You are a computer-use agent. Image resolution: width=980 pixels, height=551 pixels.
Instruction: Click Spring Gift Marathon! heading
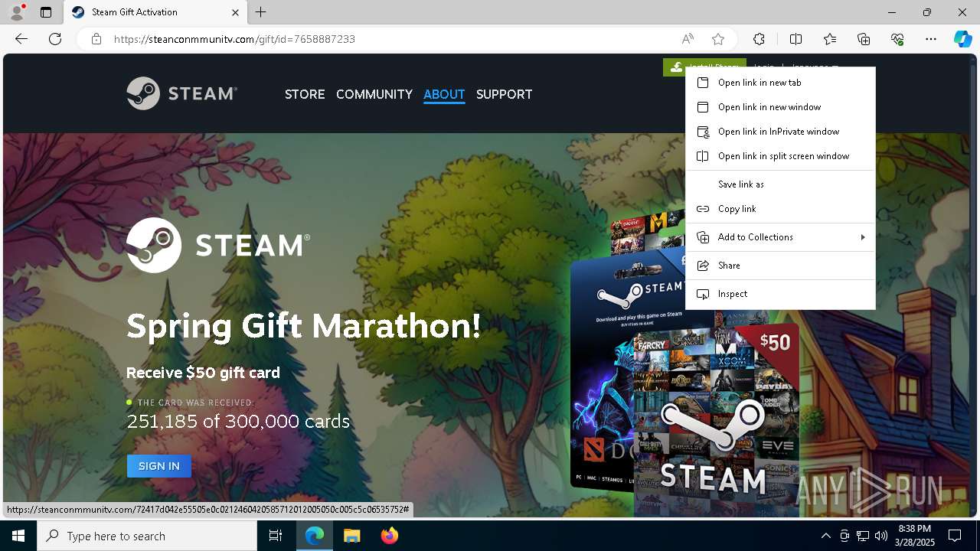[x=304, y=326]
